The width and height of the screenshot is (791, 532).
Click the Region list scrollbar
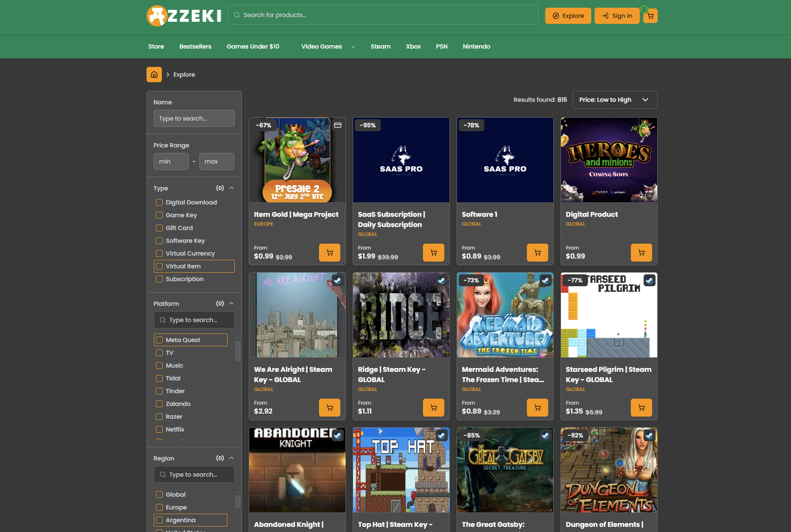click(x=238, y=501)
